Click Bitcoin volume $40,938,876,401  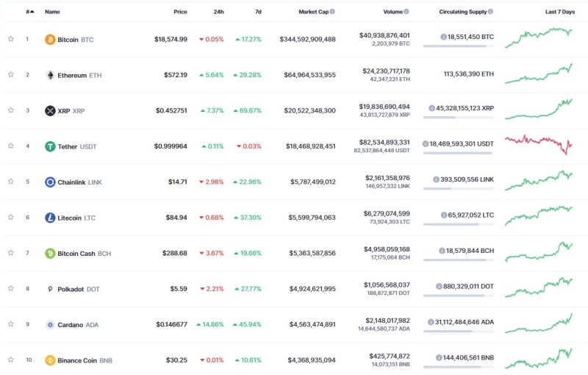tap(384, 35)
